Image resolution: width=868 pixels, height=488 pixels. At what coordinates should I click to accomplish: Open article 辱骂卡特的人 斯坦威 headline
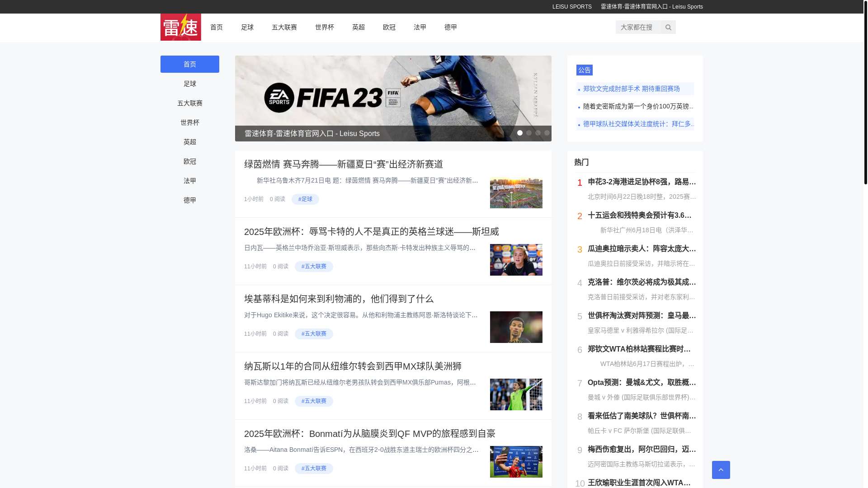[x=372, y=231]
